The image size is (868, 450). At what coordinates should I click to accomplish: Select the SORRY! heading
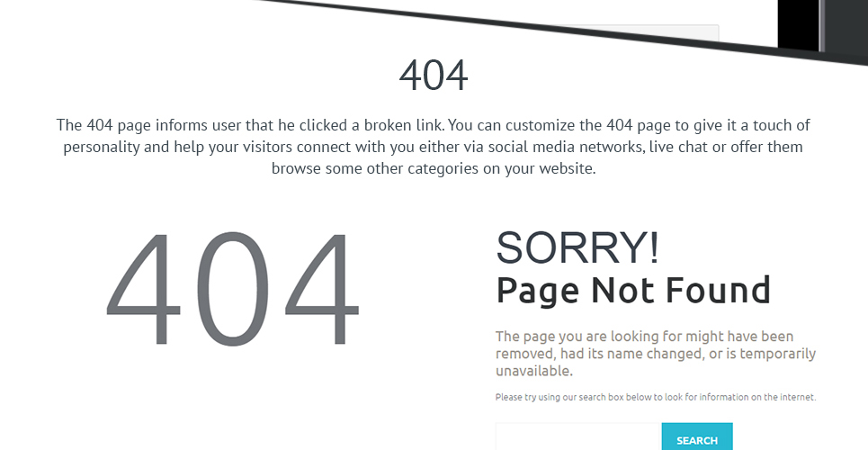(x=577, y=247)
